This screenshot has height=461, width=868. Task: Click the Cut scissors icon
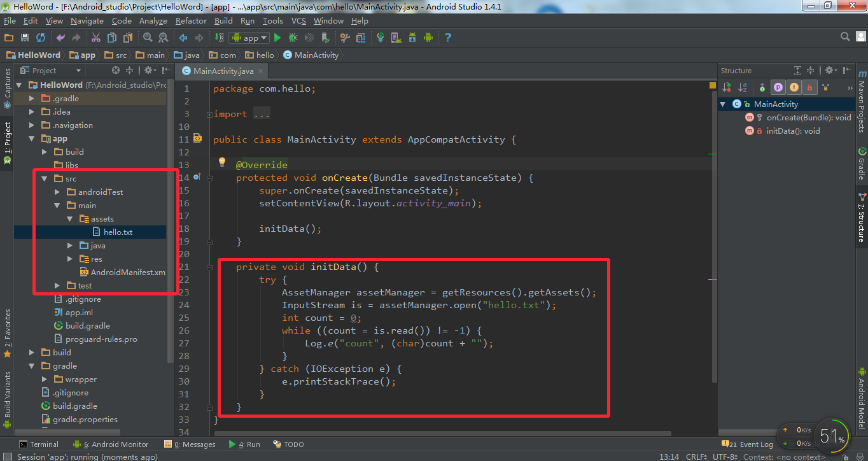point(96,38)
